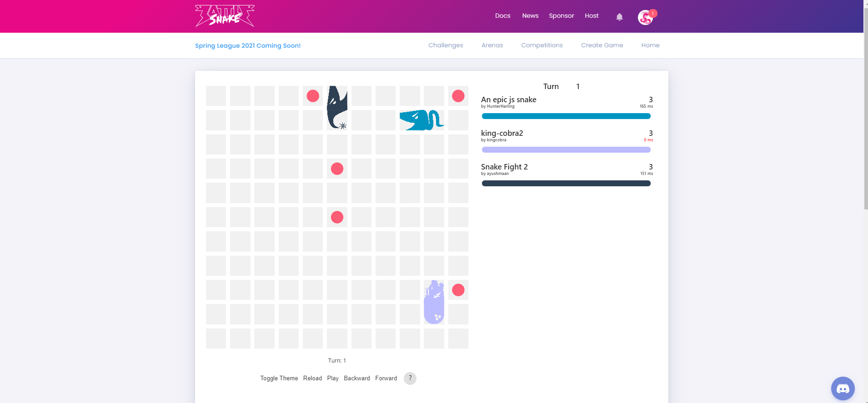868x403 pixels.
Task: Open the News page
Action: pyautogui.click(x=530, y=16)
